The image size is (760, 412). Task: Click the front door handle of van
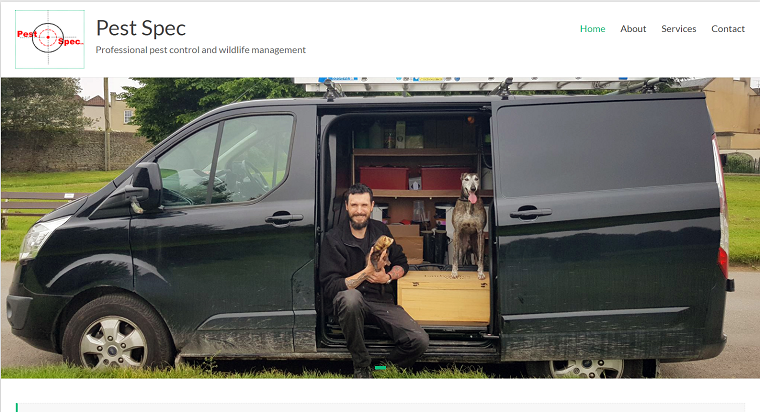pos(284,218)
